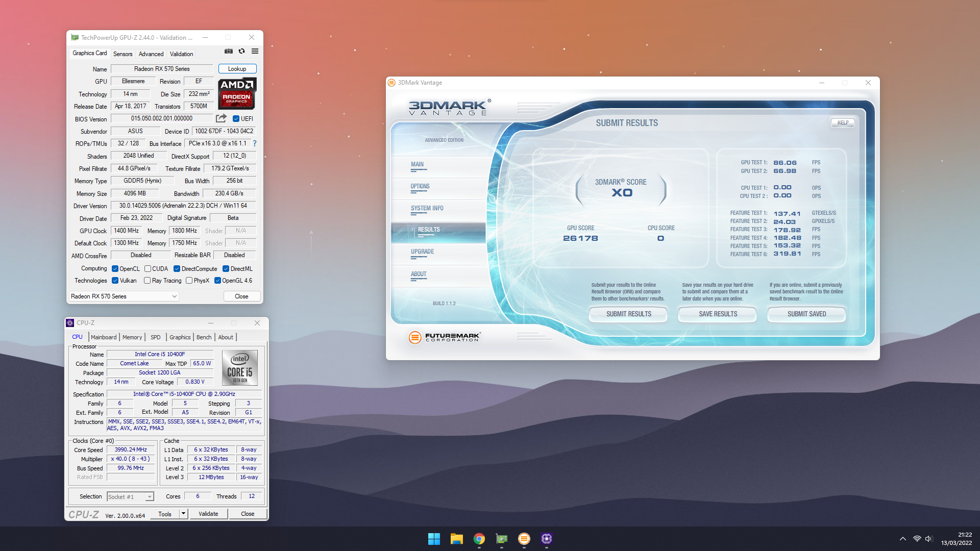This screenshot has width=980, height=551.
Task: Click the GPU-Z title bar app icon
Action: click(x=75, y=37)
